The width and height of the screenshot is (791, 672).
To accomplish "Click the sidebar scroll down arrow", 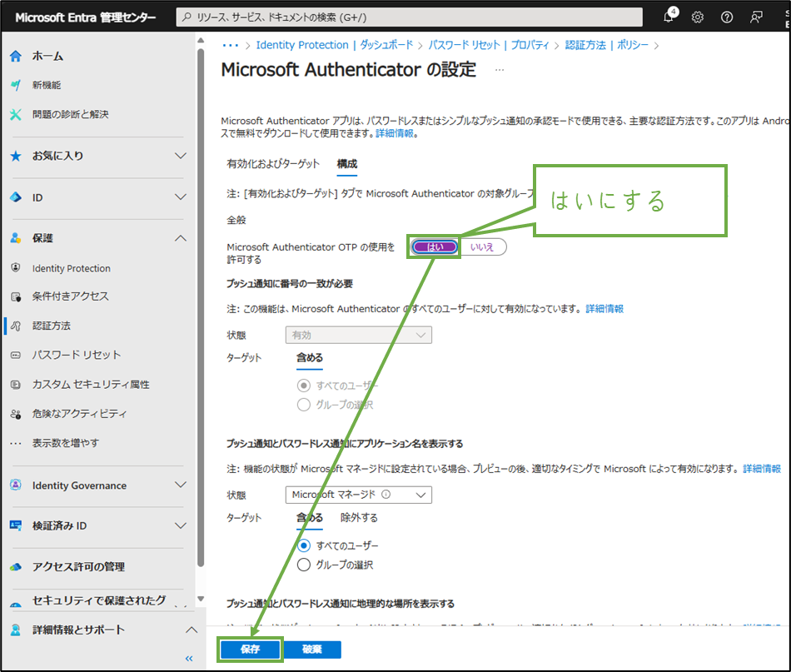I will tap(201, 599).
